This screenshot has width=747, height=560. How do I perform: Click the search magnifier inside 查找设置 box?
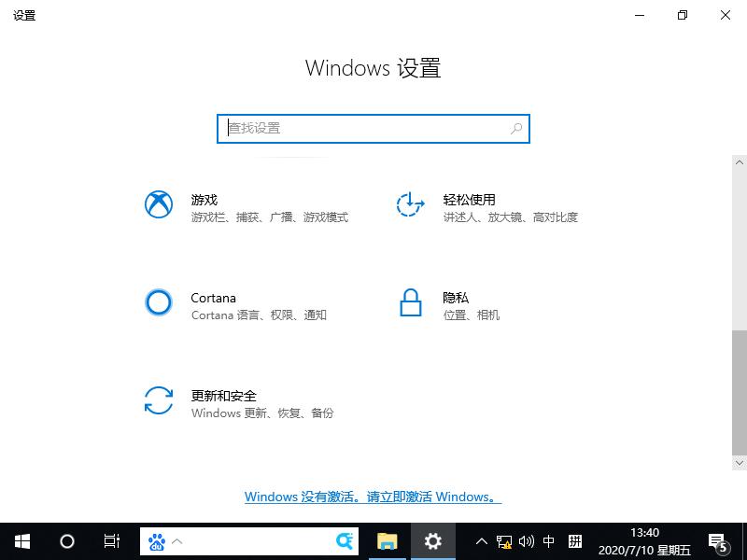[x=515, y=128]
